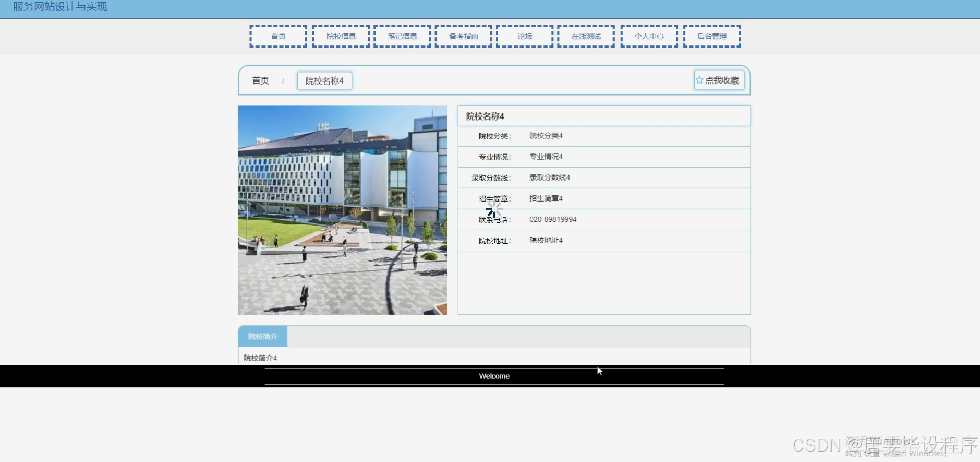This screenshot has height=462, width=980.
Task: Click the 院校名称4 detail heading
Action: [485, 116]
